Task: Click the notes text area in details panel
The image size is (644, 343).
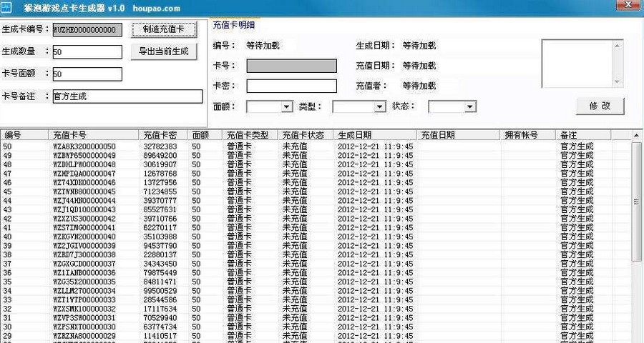Action: click(x=577, y=64)
